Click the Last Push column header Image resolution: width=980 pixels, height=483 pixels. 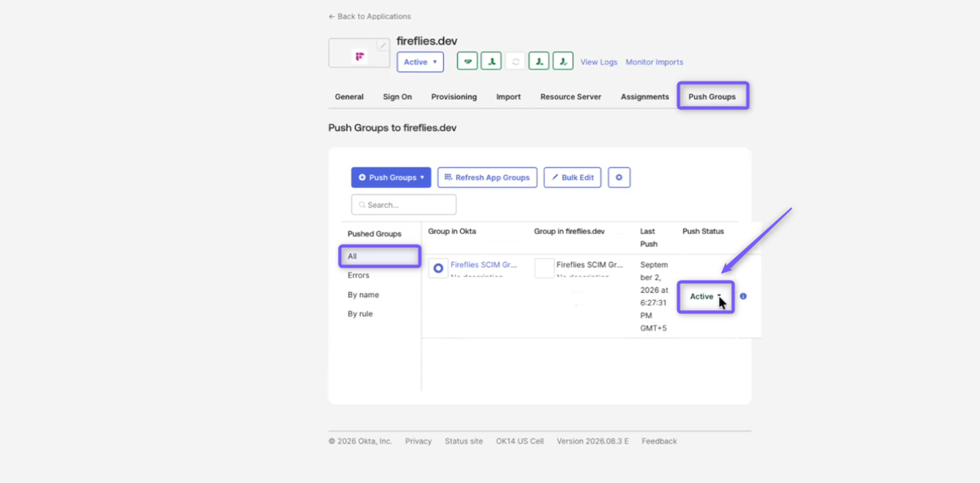click(x=650, y=237)
